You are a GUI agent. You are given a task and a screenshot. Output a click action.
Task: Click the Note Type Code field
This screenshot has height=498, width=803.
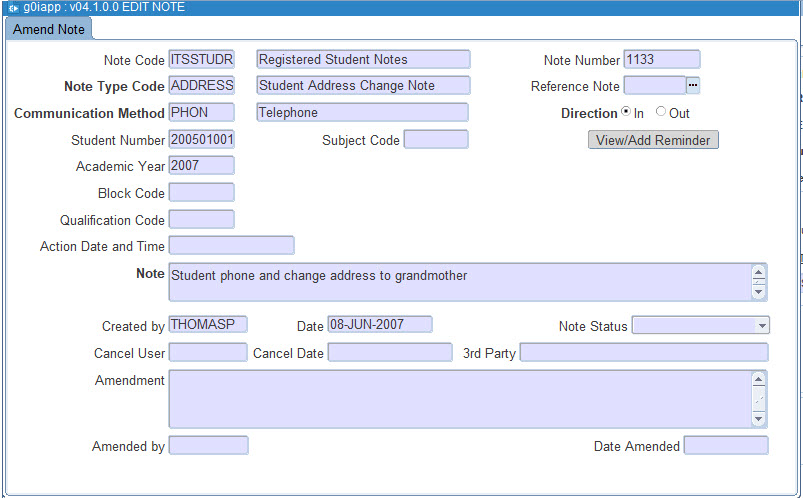click(x=201, y=86)
